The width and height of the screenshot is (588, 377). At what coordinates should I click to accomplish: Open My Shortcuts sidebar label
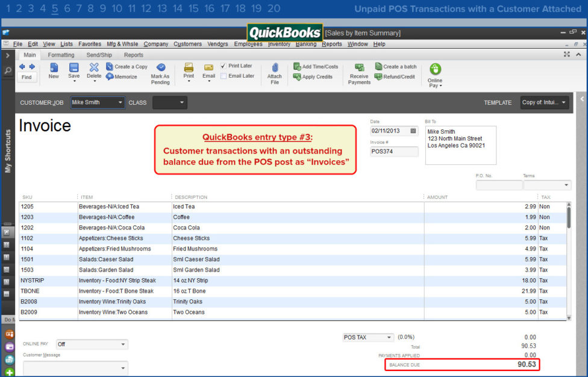pyautogui.click(x=7, y=151)
